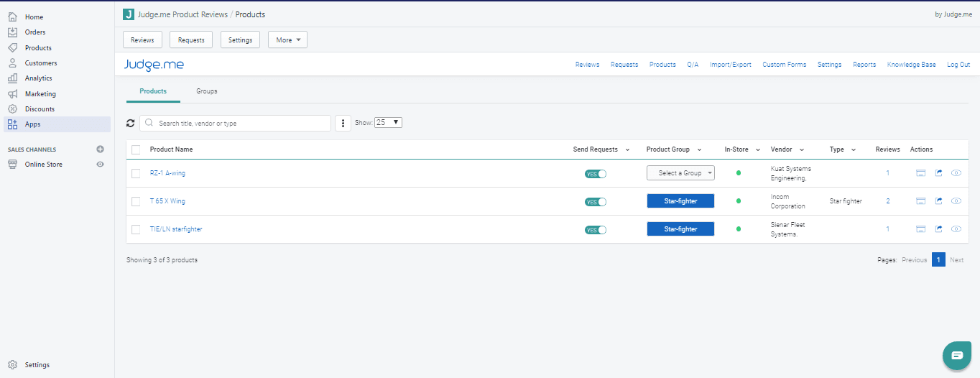This screenshot has height=378, width=980.
Task: Open the chat support bubble
Action: click(956, 355)
